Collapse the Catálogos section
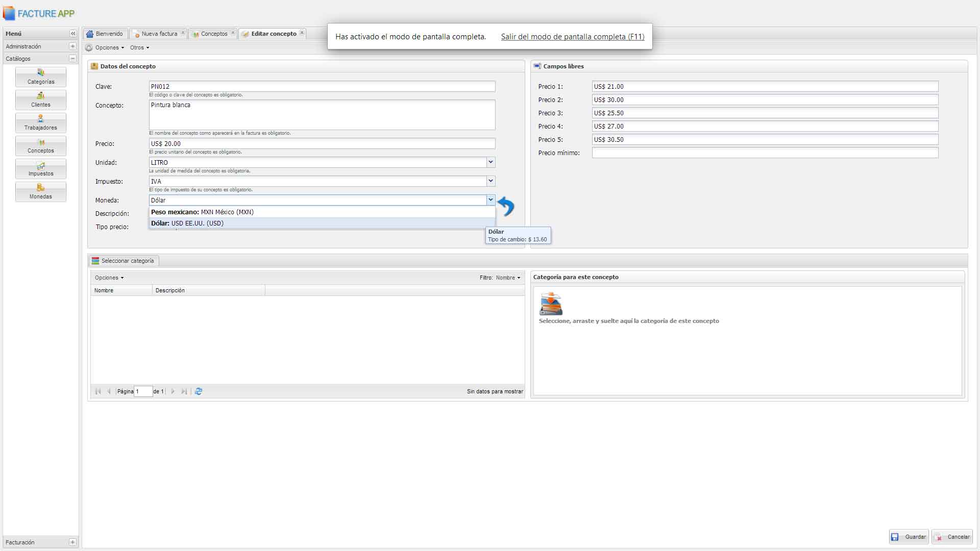The width and height of the screenshot is (980, 551). (x=72, y=59)
